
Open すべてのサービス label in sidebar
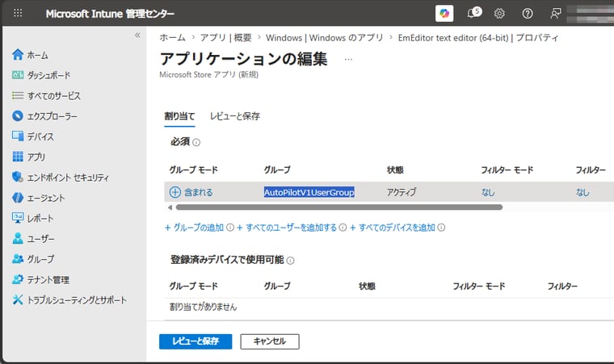(54, 96)
